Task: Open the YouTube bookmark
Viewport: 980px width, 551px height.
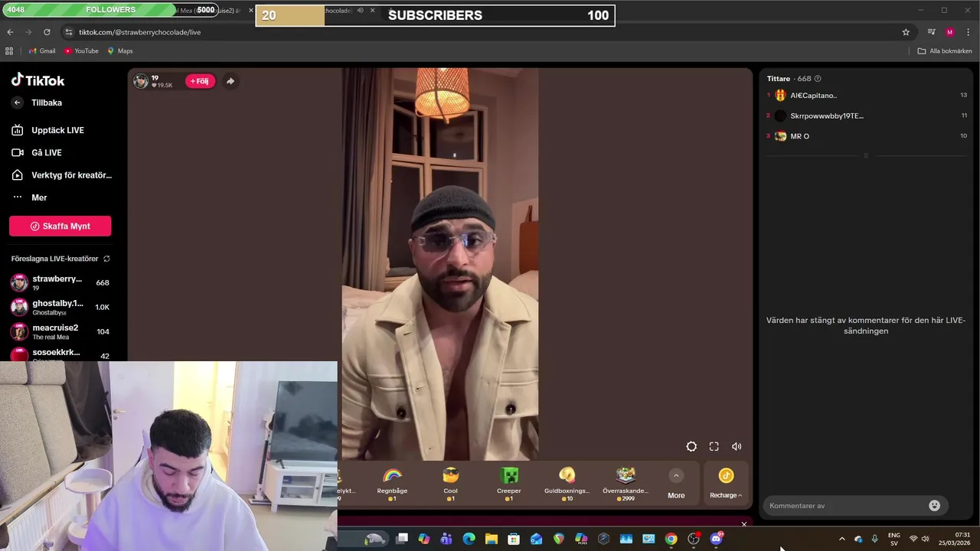Action: [x=81, y=51]
